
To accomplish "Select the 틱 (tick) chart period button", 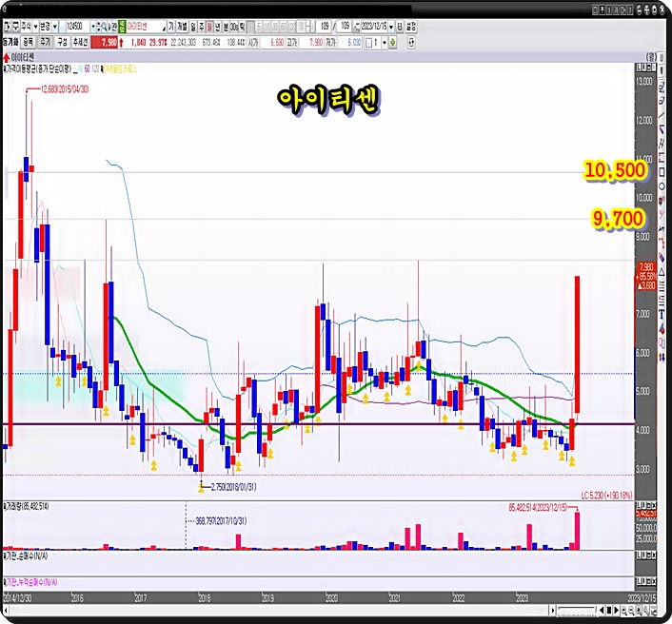I will click(x=242, y=27).
